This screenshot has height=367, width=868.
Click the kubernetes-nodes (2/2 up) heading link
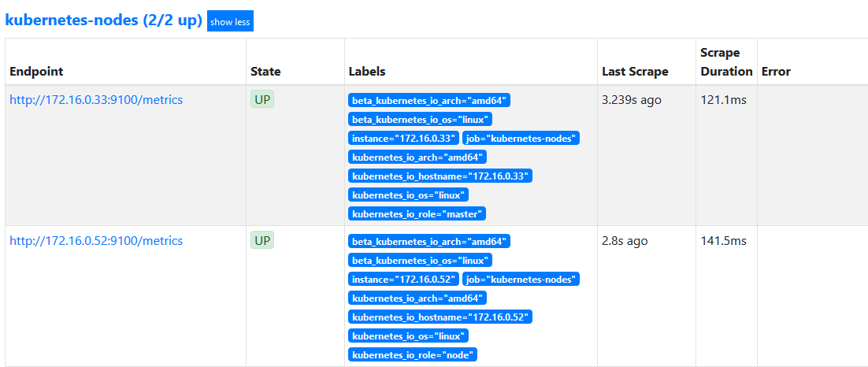[x=103, y=20]
